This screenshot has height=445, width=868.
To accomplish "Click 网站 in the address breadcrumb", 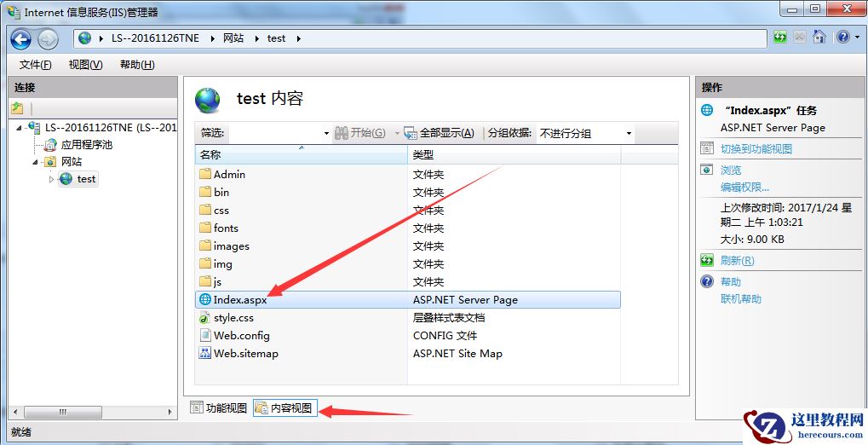I will tap(233, 38).
